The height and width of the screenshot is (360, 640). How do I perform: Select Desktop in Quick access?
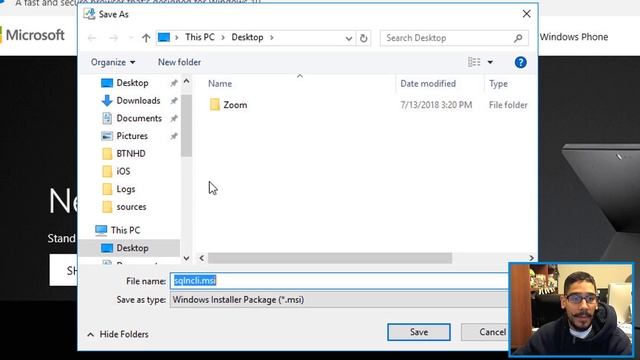132,83
